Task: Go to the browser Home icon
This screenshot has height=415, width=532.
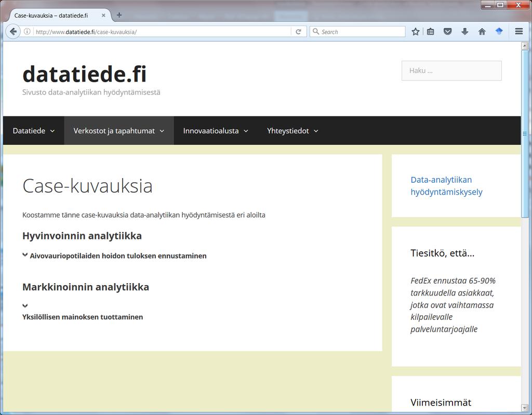Action: coord(482,32)
